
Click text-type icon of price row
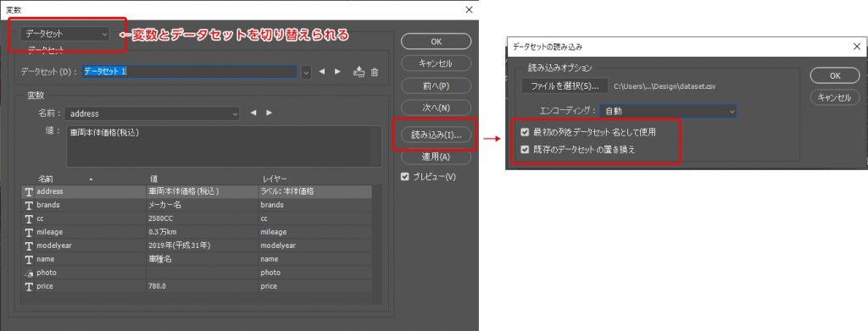coord(29,286)
